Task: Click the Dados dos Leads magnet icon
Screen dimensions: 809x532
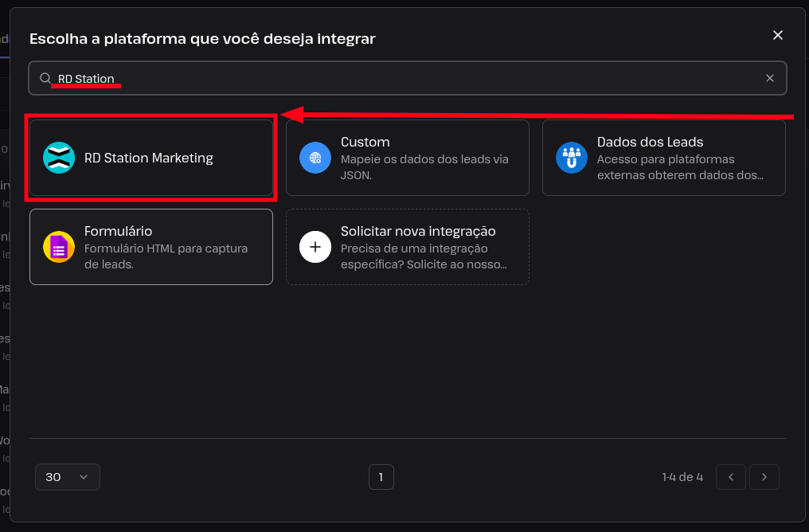Action: pos(571,158)
